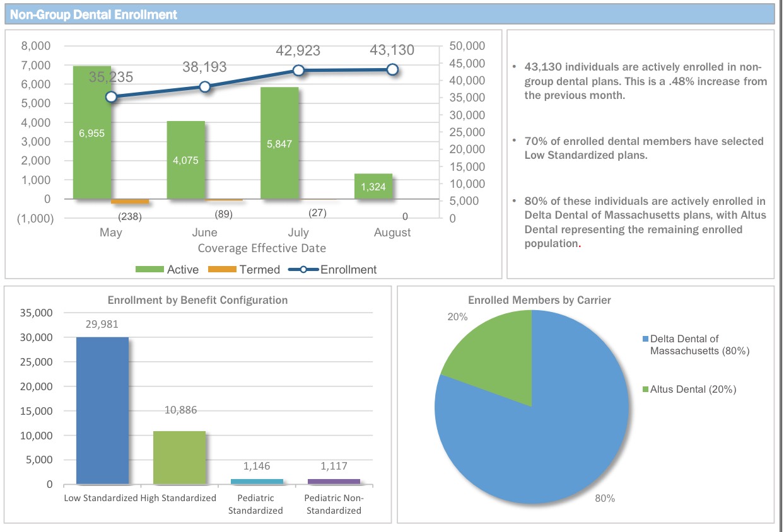784x532 pixels.
Task: Select the Enrolled Members by Carrier title
Action: (x=539, y=300)
